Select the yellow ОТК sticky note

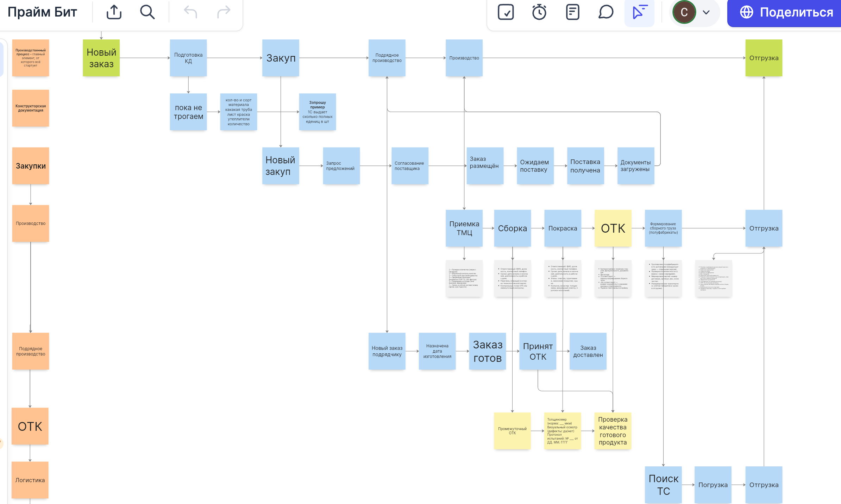click(613, 228)
